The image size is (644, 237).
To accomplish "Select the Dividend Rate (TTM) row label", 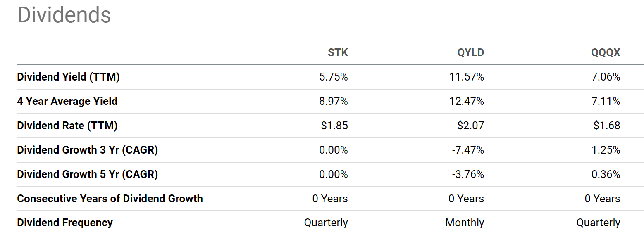I will click(x=67, y=126).
